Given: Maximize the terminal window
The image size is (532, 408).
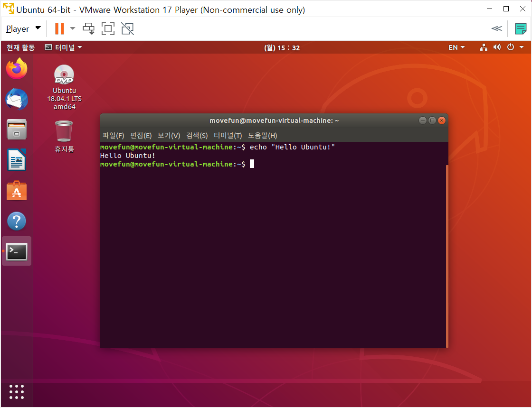Looking at the screenshot, I should [x=432, y=121].
